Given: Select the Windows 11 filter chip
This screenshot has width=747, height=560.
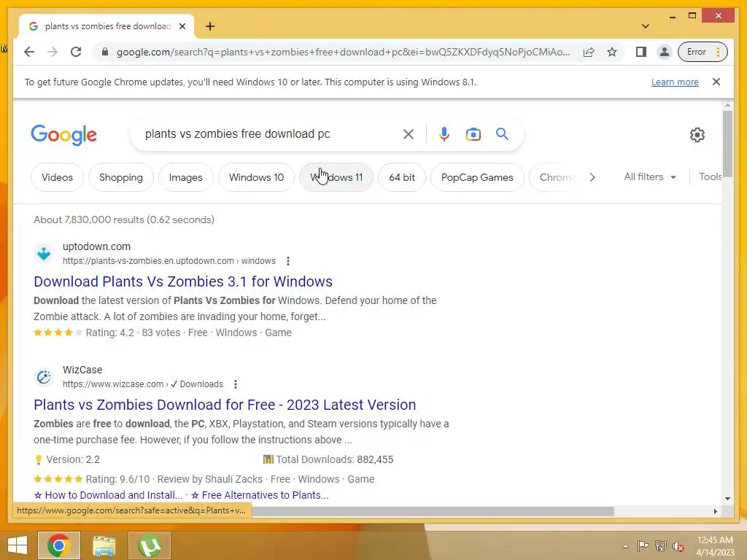Looking at the screenshot, I should tap(336, 177).
